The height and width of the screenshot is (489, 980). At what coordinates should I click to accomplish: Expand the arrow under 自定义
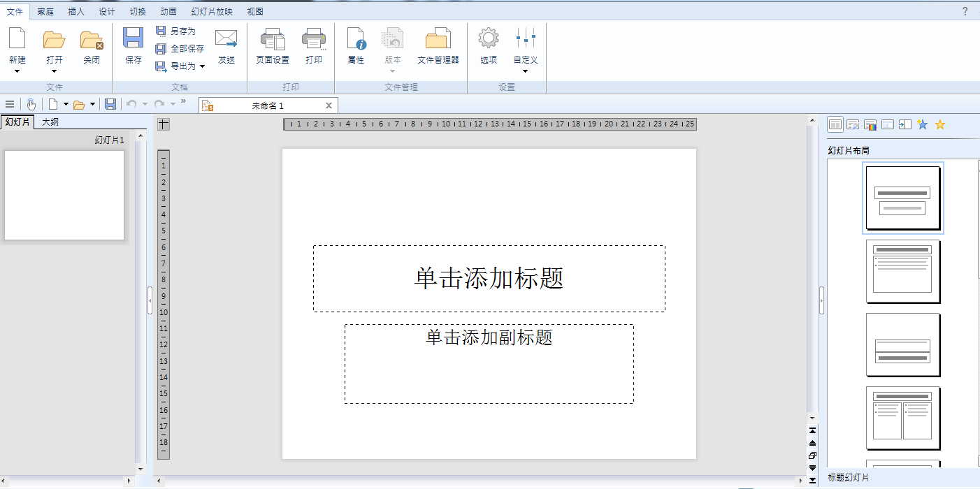(526, 71)
